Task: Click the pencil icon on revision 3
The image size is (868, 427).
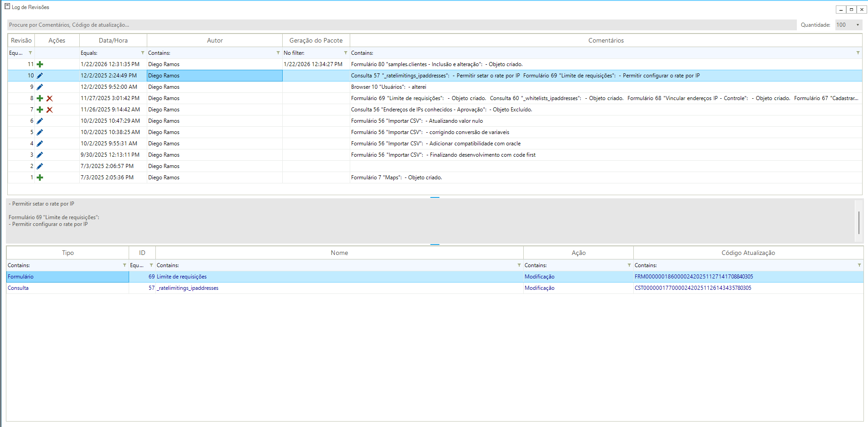Action: [x=40, y=155]
